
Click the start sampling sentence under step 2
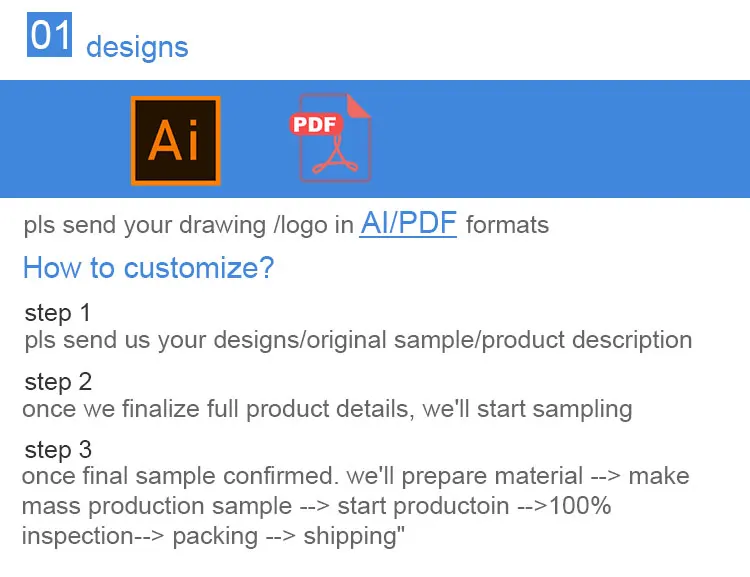tap(327, 408)
